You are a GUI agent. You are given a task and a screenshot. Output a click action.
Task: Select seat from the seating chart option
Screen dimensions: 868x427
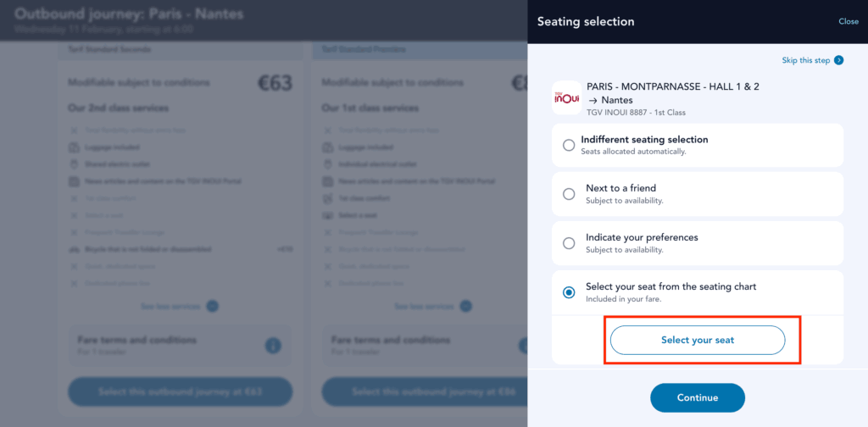pyautogui.click(x=569, y=292)
